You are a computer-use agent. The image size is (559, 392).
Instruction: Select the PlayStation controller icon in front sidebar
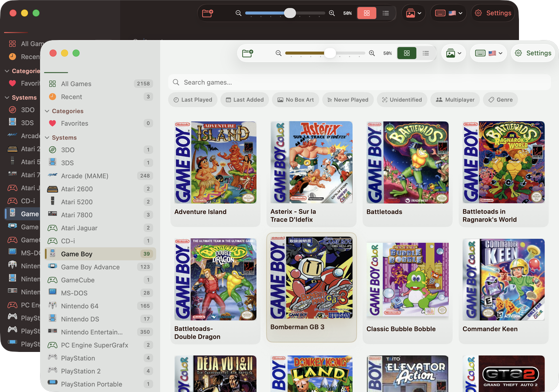pos(53,357)
